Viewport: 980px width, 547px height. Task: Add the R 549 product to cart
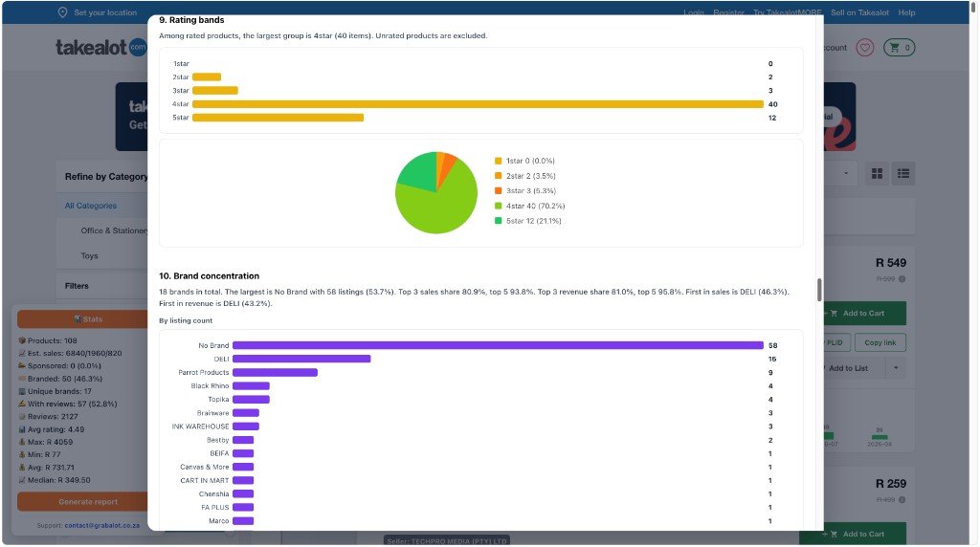point(865,314)
